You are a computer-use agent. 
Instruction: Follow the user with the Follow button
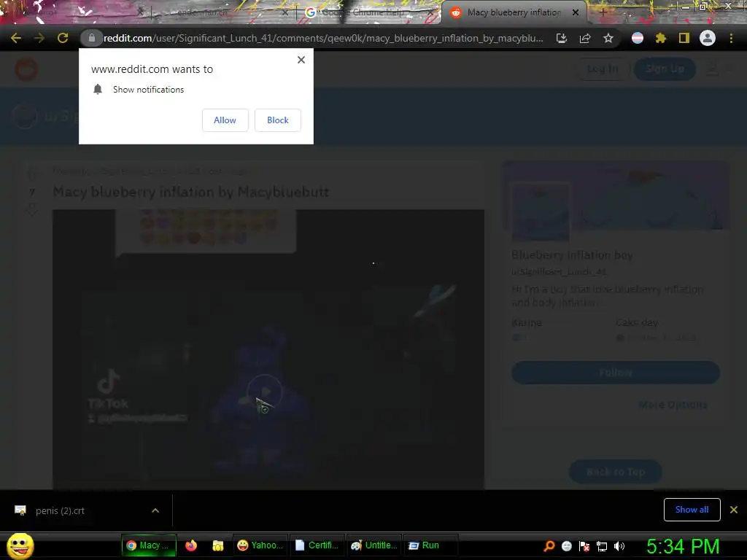pos(616,373)
